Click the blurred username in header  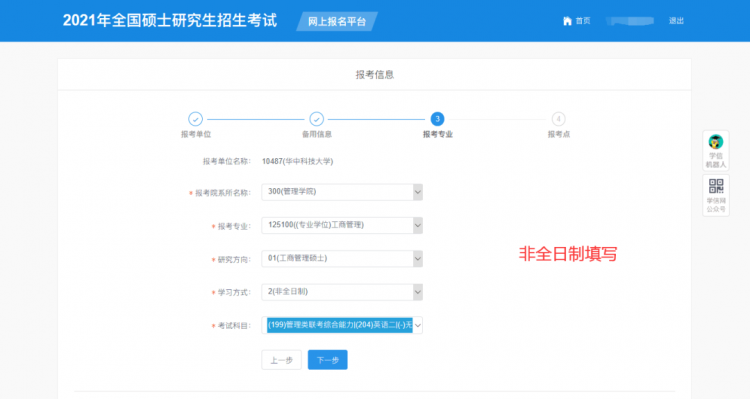(x=629, y=21)
